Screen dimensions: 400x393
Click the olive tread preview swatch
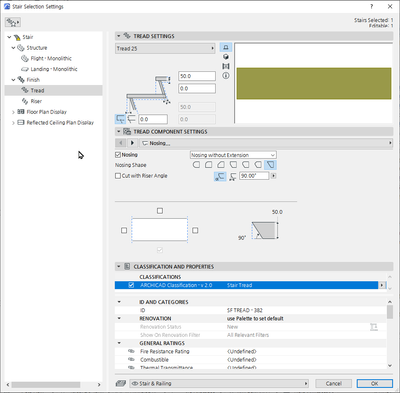(314, 83)
